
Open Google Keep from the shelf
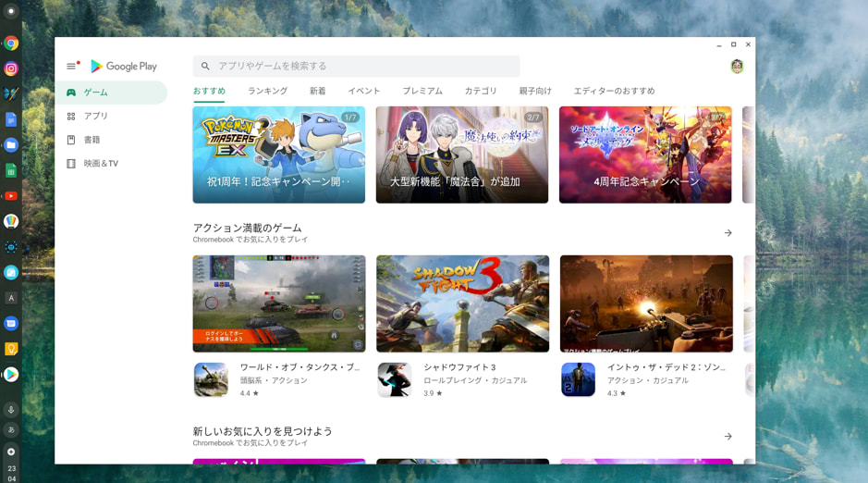click(11, 349)
